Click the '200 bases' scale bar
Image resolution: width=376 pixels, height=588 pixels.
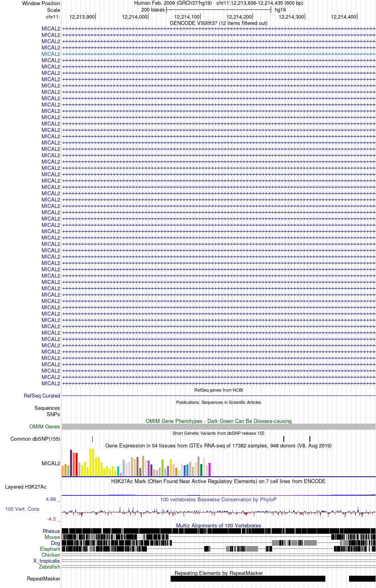click(218, 10)
